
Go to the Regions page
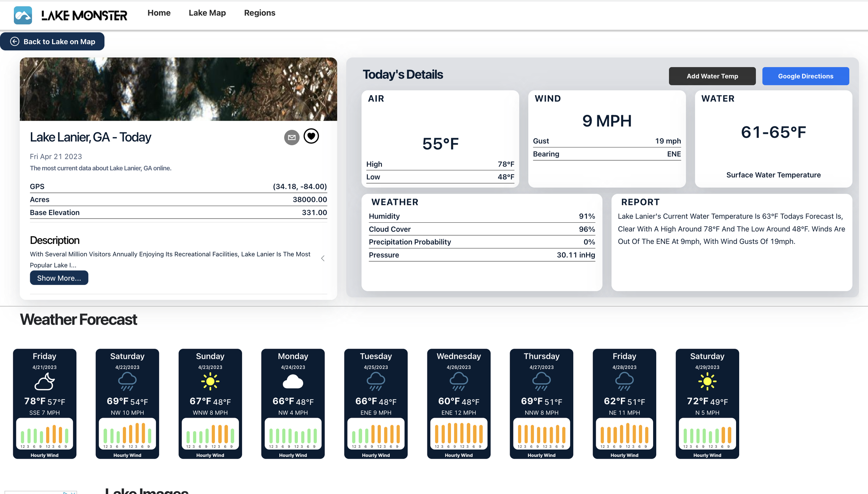pos(259,13)
